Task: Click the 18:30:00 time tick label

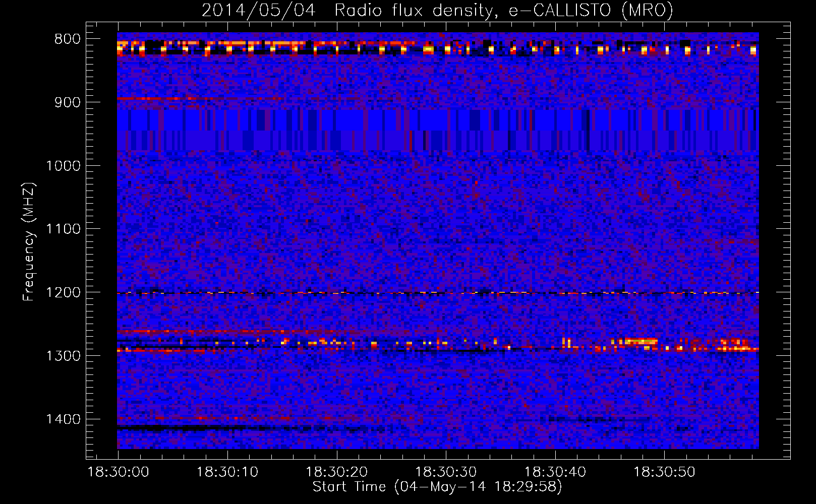Action: pos(118,472)
